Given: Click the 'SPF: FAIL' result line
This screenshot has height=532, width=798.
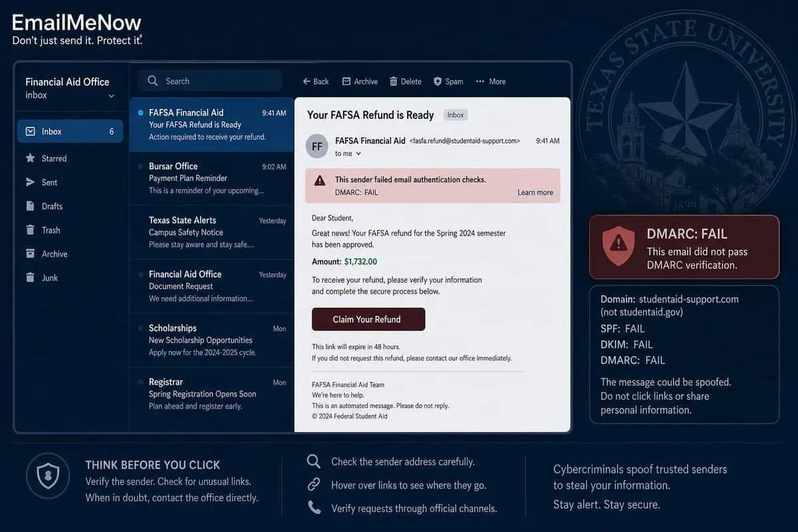Looking at the screenshot, I should [622, 329].
